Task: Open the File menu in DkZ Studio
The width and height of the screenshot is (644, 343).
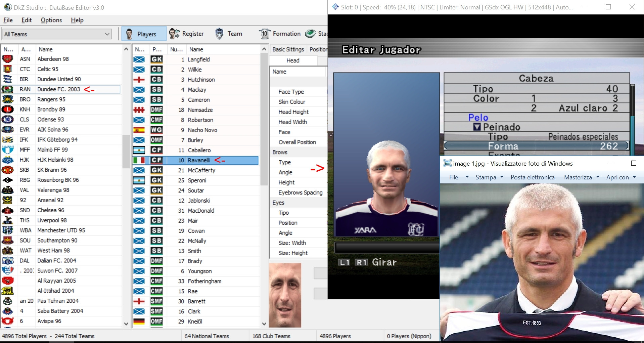Action: pyautogui.click(x=8, y=20)
